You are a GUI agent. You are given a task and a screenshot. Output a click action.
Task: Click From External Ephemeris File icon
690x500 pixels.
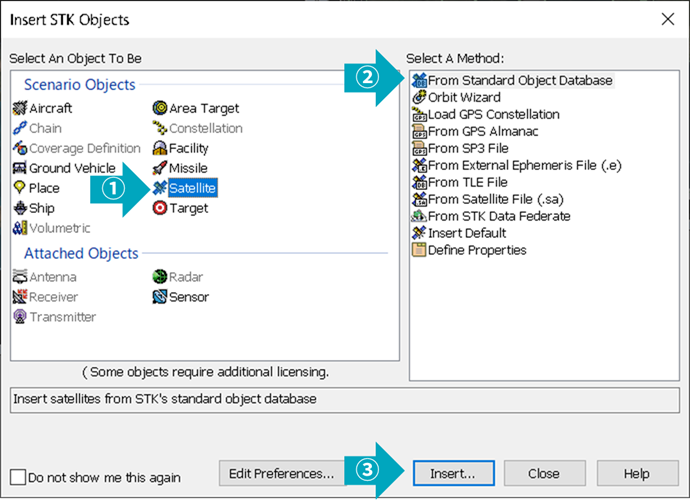pyautogui.click(x=419, y=165)
